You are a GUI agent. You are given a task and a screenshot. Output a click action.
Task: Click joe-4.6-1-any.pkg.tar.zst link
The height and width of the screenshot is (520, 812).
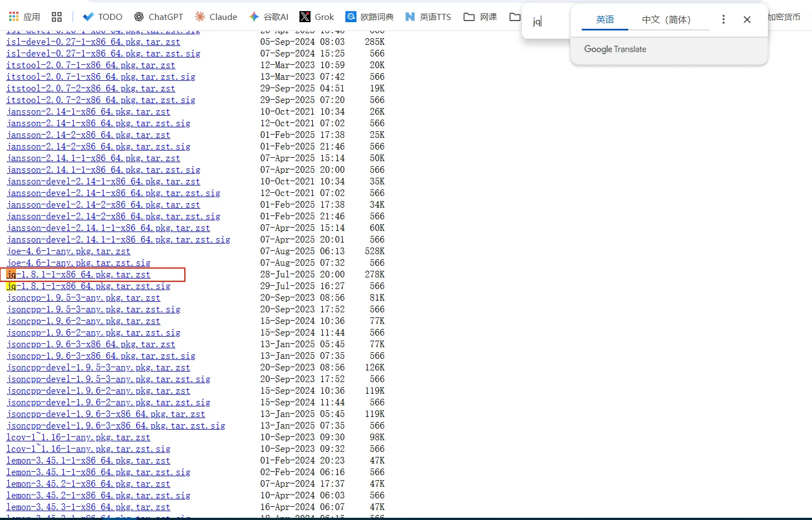click(x=69, y=251)
